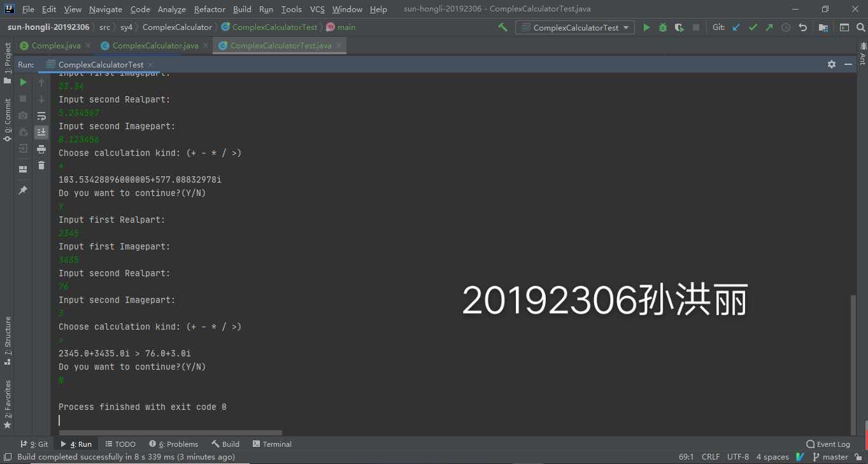
Task: Open the Terminal tool window
Action: point(272,444)
